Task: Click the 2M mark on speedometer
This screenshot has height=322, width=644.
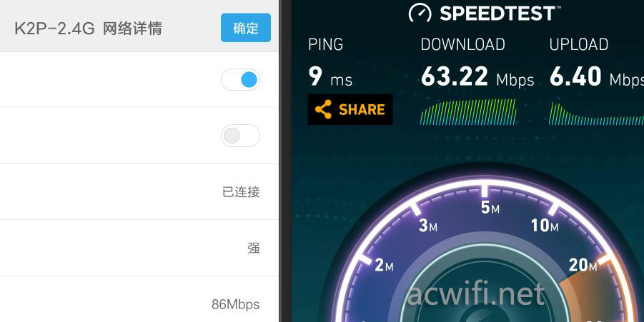Action: point(384,266)
